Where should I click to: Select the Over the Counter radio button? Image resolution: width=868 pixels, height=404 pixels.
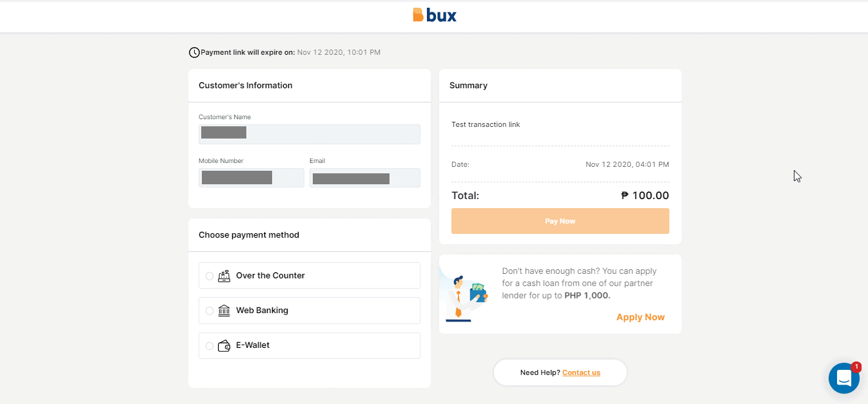tap(209, 275)
